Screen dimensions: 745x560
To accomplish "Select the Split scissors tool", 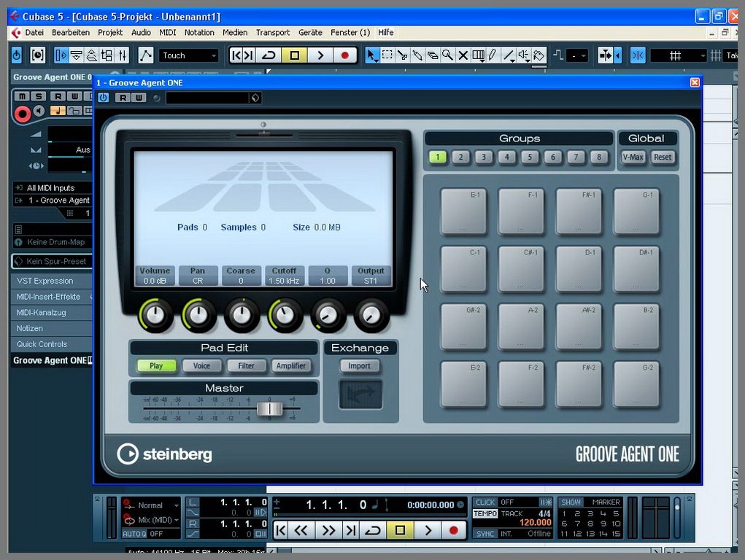I will pyautogui.click(x=403, y=55).
